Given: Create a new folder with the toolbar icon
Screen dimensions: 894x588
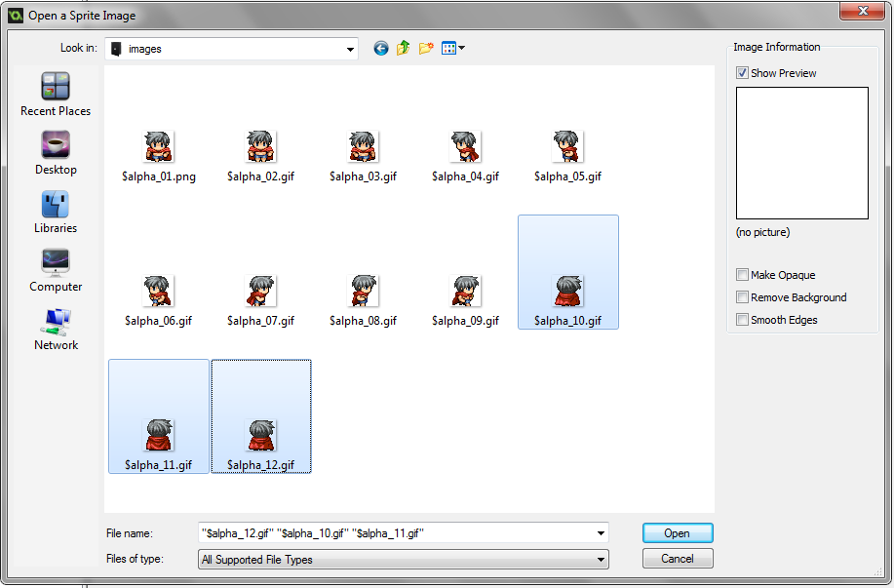Looking at the screenshot, I should [425, 48].
